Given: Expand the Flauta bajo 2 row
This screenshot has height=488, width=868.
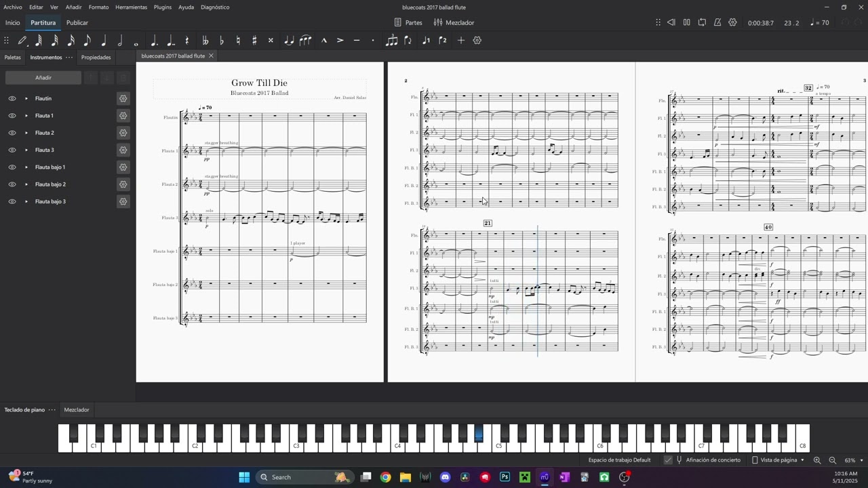Looking at the screenshot, I should (x=26, y=184).
